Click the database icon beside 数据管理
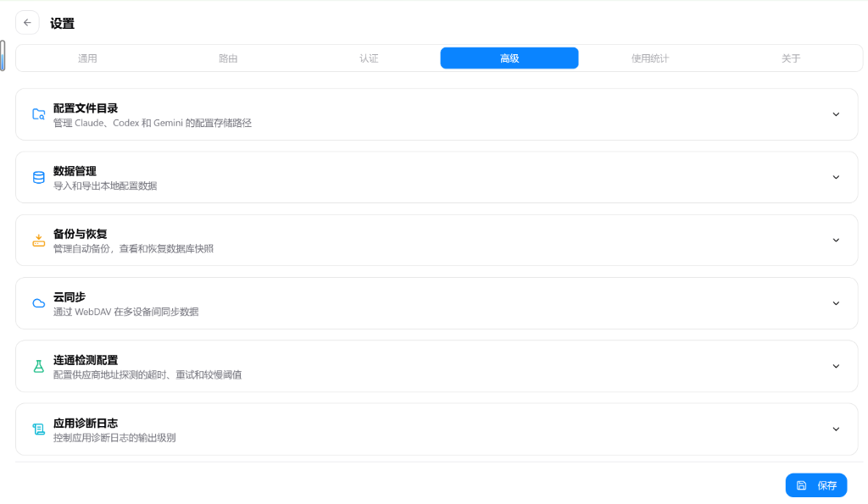Viewport: 868px width, 504px height. click(x=38, y=178)
